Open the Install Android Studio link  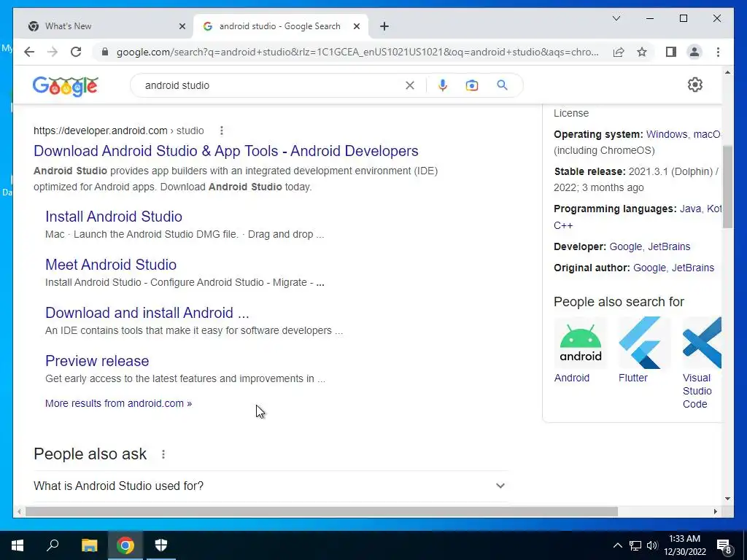[114, 217]
